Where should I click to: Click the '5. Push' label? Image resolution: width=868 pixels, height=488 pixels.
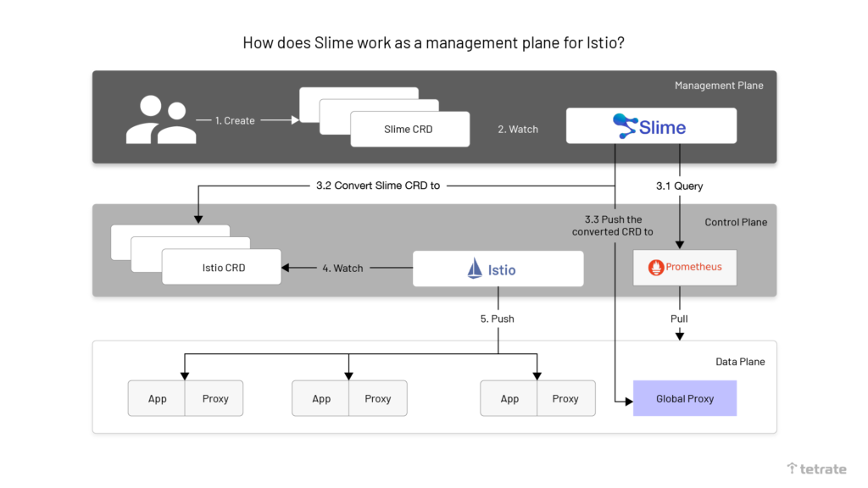point(498,319)
